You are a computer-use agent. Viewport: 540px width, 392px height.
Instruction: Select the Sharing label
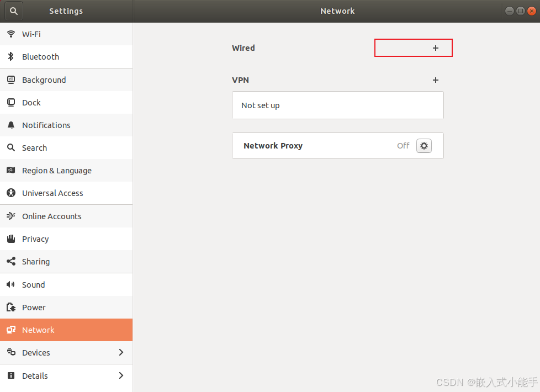36,262
